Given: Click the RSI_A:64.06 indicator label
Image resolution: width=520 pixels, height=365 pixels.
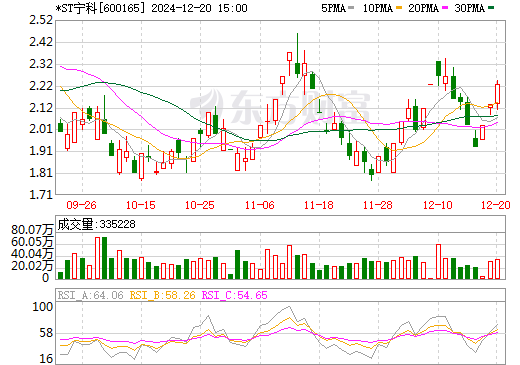Looking at the screenshot, I should pos(90,295).
